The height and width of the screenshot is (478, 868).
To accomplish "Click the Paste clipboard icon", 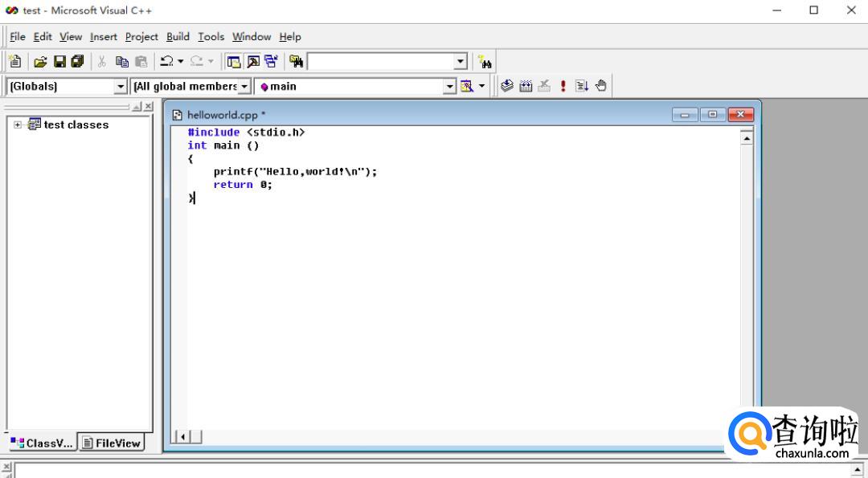I will click(141, 61).
